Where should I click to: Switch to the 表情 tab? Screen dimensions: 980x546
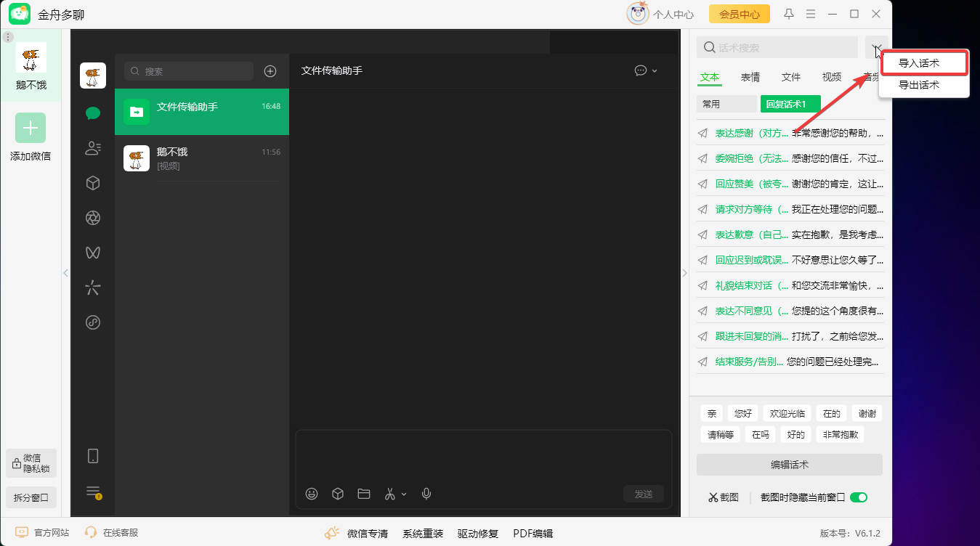point(750,77)
